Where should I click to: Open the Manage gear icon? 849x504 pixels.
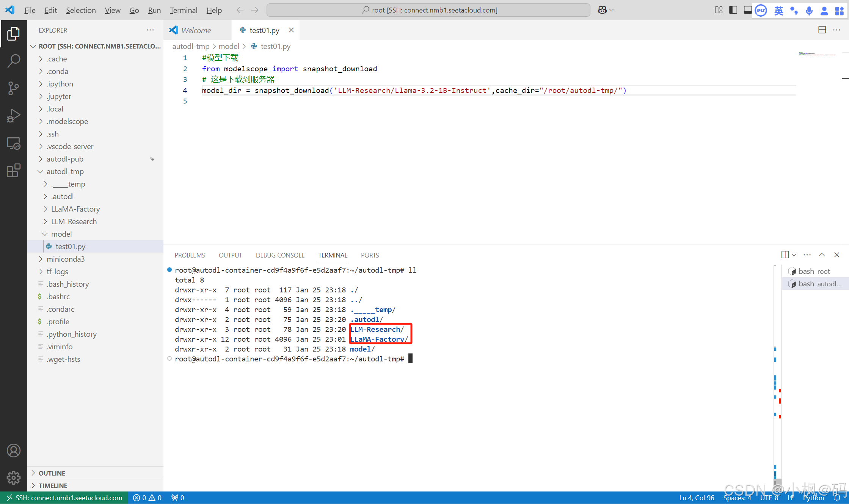[14, 478]
